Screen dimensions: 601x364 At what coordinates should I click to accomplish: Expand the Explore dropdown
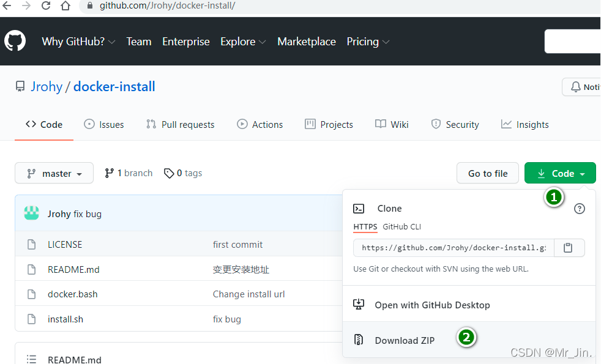[x=243, y=42]
